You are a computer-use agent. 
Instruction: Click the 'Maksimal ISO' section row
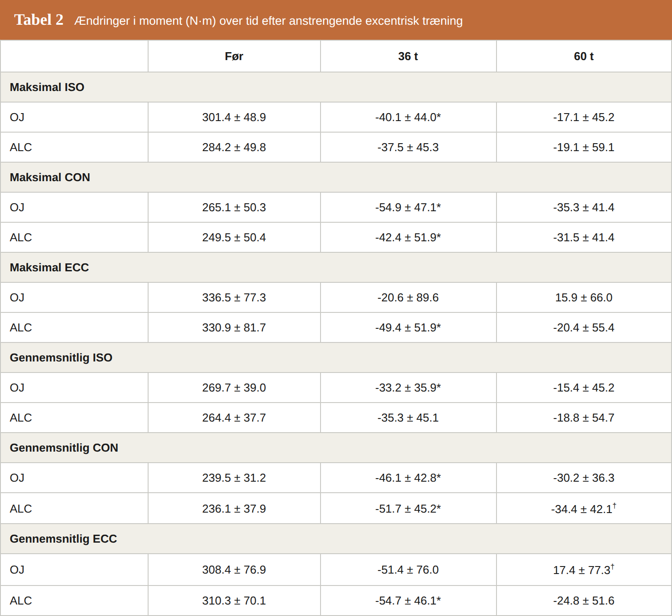click(336, 87)
